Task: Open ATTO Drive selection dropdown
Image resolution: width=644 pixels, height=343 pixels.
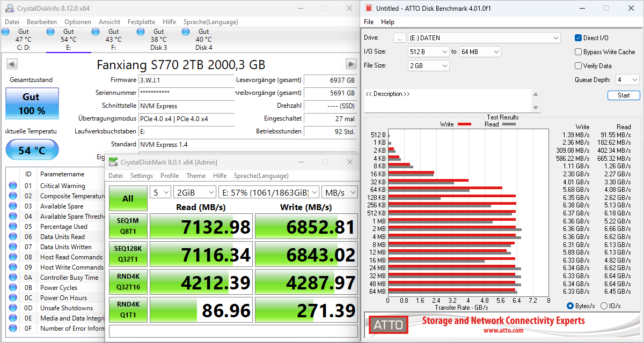Action: click(484, 38)
